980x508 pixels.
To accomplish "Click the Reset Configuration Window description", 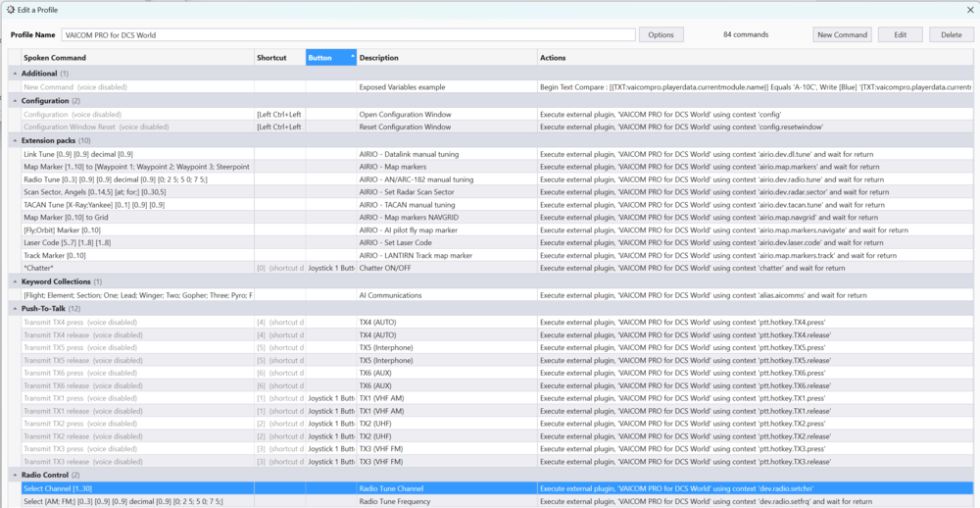I will point(405,127).
